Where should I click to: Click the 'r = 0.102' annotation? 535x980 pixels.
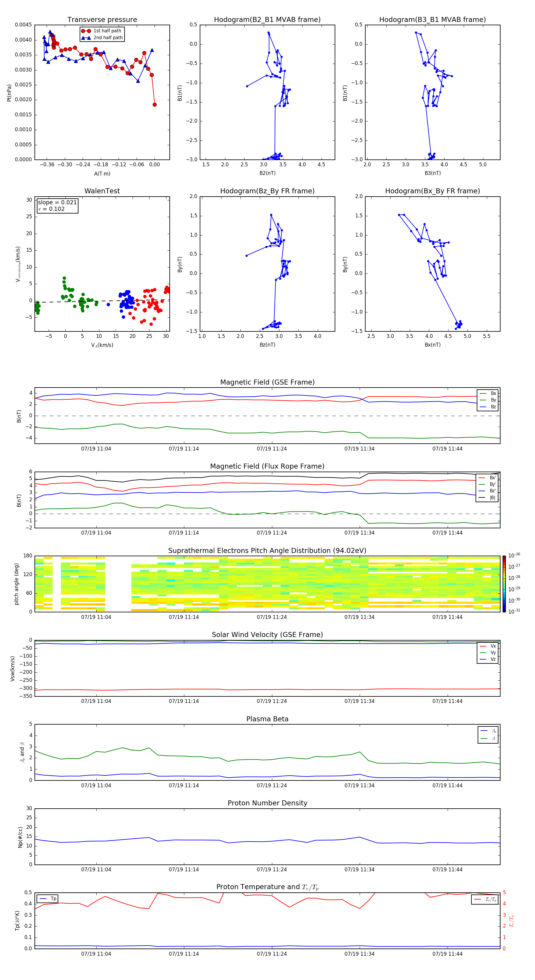(51, 209)
